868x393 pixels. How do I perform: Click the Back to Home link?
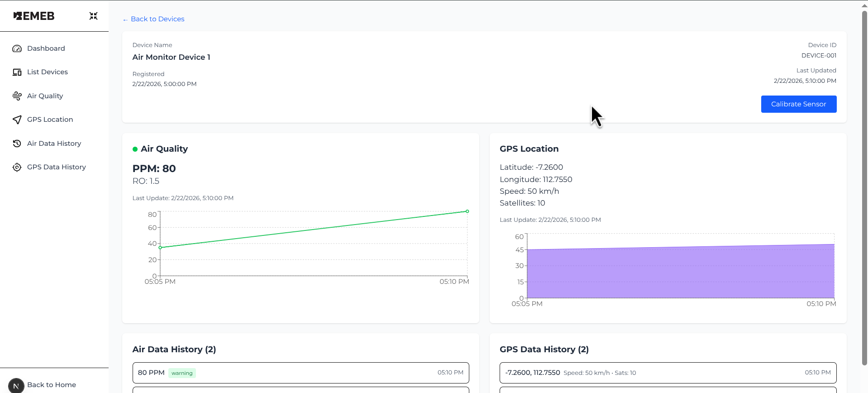coord(52,385)
